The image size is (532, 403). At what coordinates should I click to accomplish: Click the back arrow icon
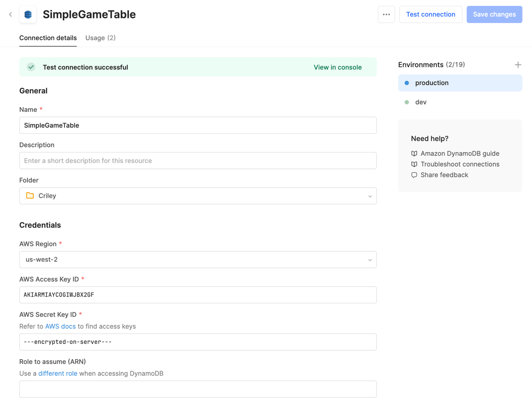point(11,14)
